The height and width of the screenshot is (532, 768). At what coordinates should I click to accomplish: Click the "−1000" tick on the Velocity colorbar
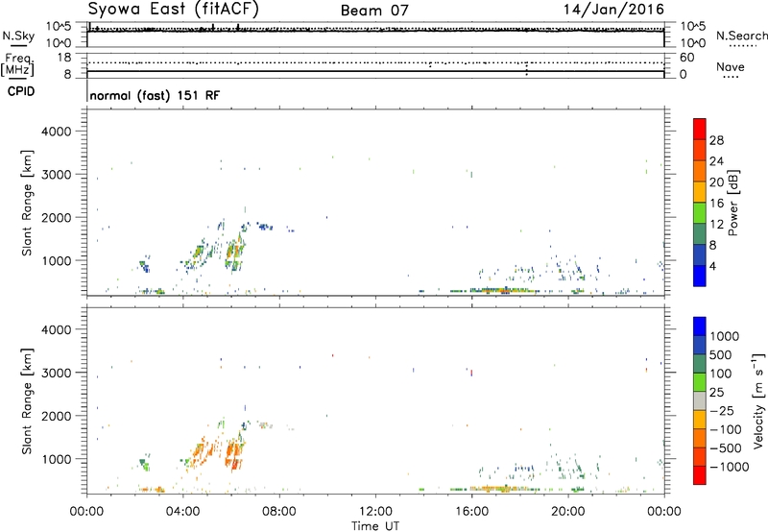730,467
